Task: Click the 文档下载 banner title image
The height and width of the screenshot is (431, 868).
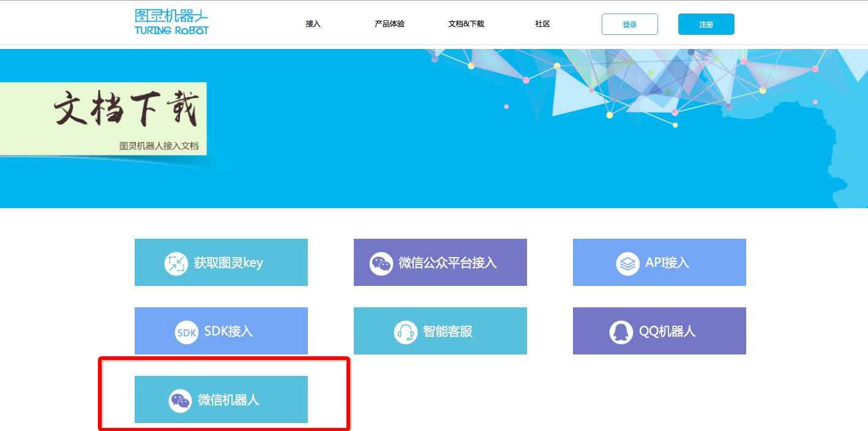Action: (x=127, y=110)
